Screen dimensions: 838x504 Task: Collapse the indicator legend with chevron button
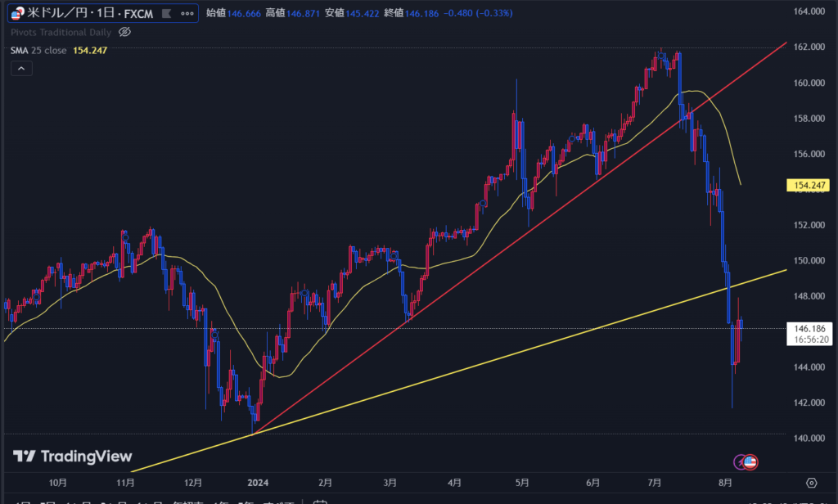21,70
